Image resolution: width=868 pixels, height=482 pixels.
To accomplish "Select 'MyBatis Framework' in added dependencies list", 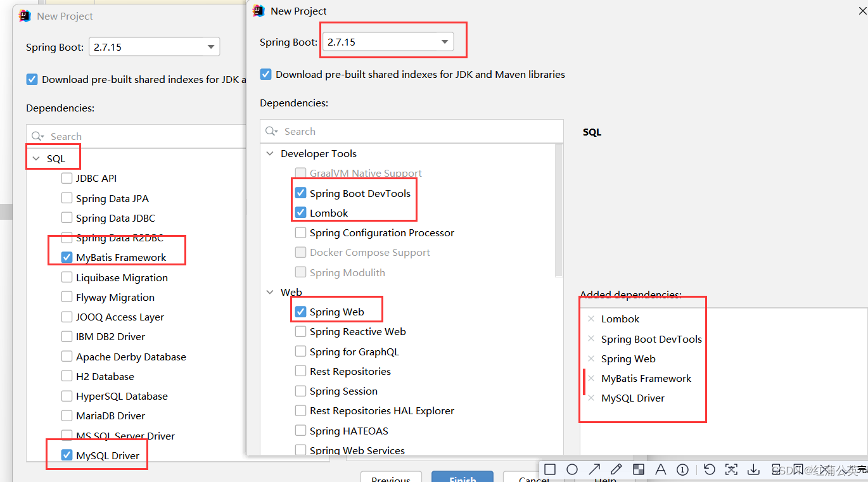I will click(x=646, y=378).
